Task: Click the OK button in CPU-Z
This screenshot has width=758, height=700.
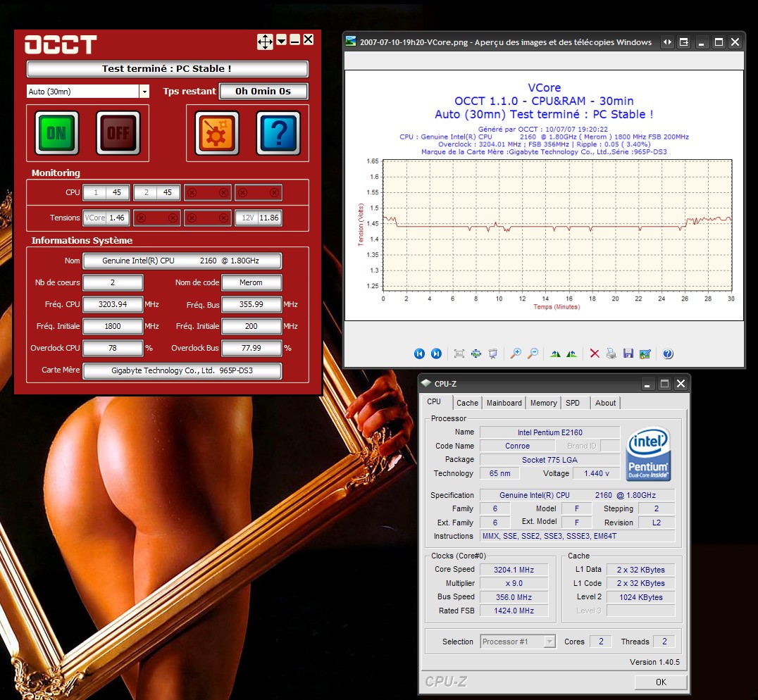Action: click(x=661, y=682)
